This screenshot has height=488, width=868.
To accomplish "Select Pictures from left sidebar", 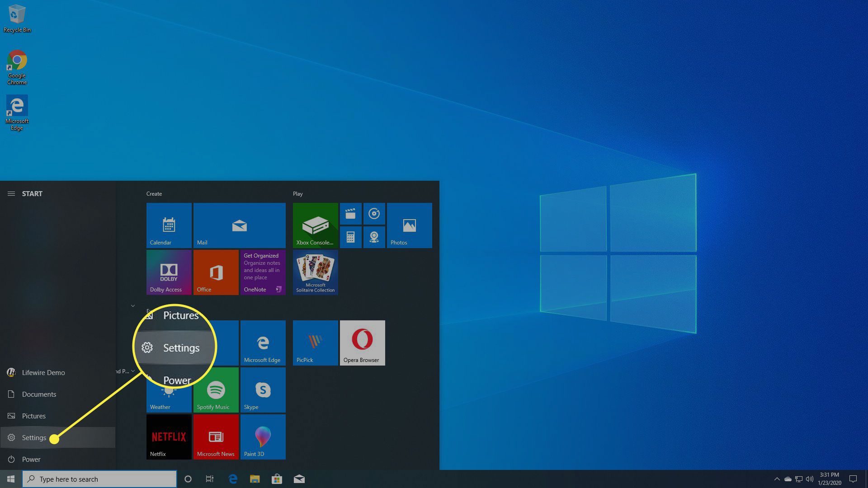I will [x=33, y=415].
